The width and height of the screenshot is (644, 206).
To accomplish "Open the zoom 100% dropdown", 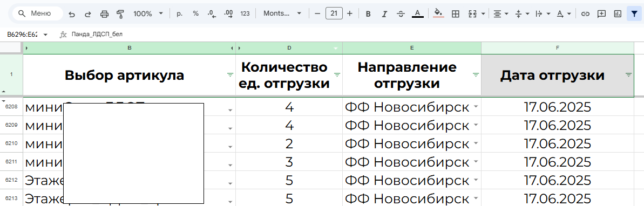I will click(x=148, y=13).
